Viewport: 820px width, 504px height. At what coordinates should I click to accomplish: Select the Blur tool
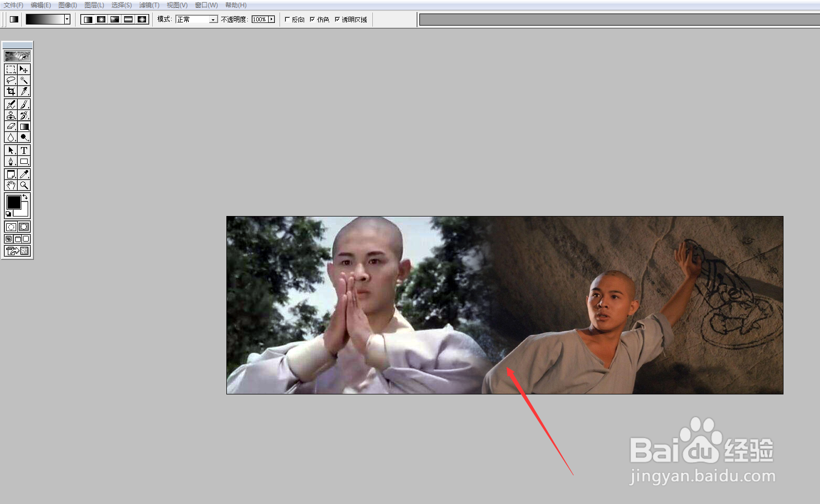tap(11, 137)
